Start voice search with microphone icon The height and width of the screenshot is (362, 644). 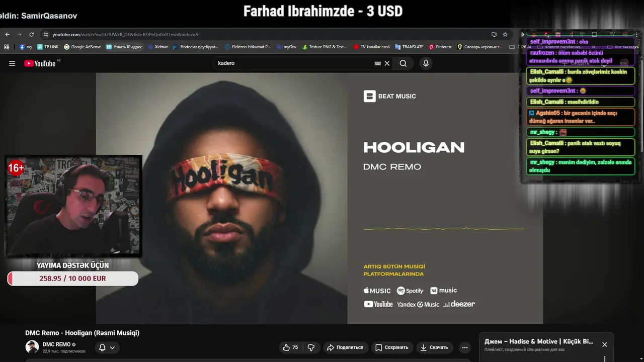tap(426, 63)
